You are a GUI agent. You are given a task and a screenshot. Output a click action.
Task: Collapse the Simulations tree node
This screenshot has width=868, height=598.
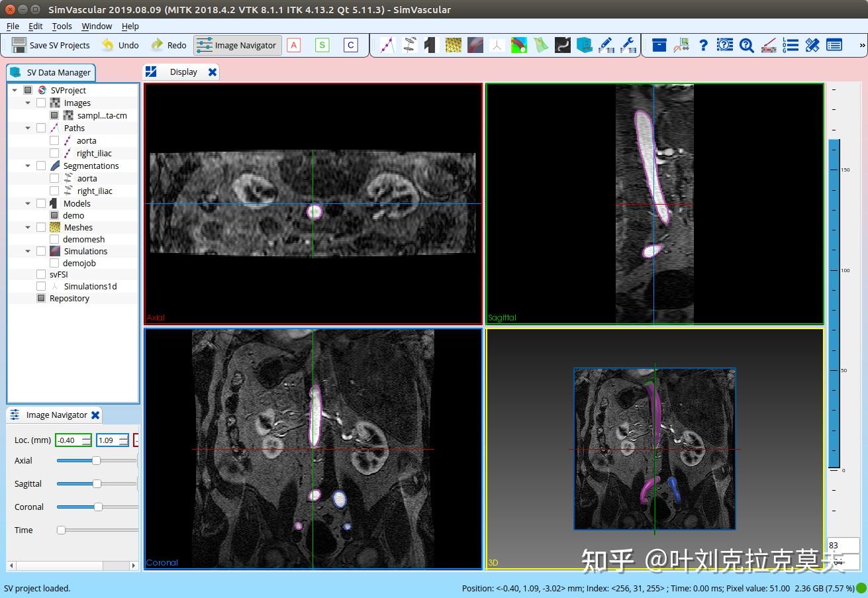28,251
